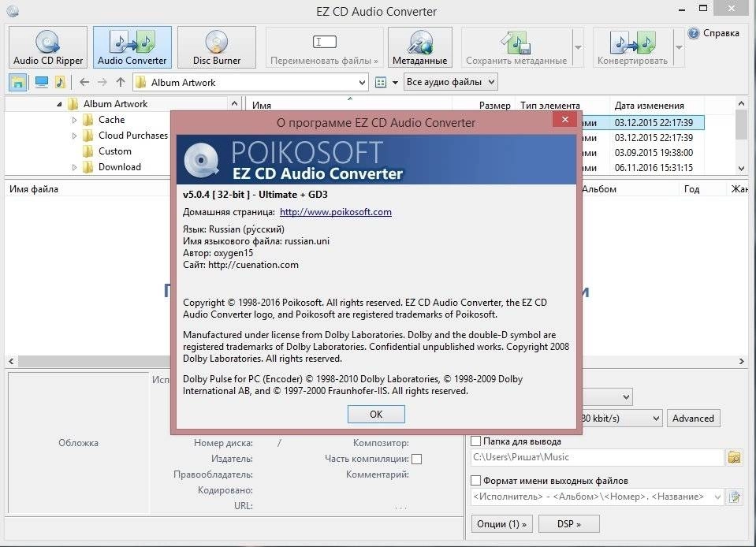Toggle the Папка для вывода checkbox

(476, 441)
